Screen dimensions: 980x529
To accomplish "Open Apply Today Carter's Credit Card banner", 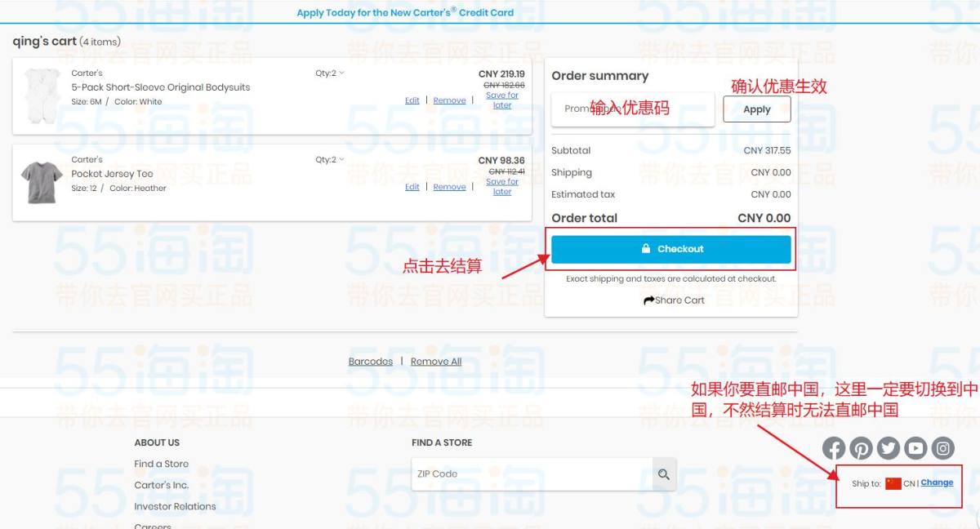I will pos(405,12).
